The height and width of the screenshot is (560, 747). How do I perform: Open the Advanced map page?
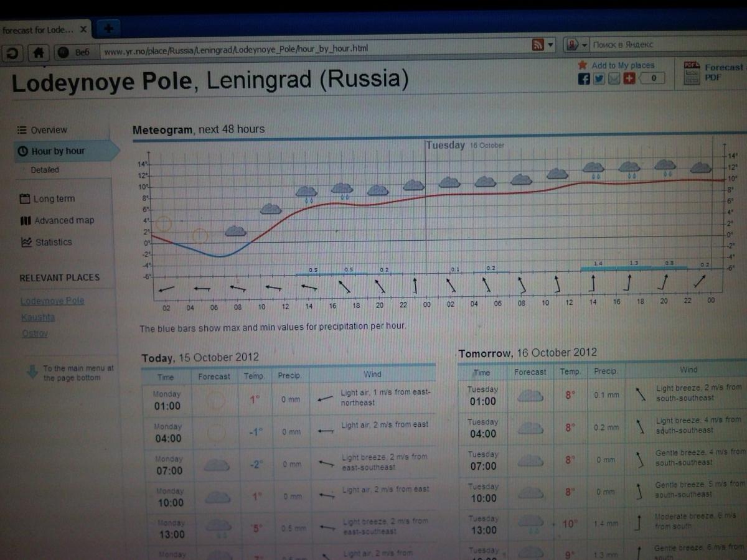click(63, 220)
